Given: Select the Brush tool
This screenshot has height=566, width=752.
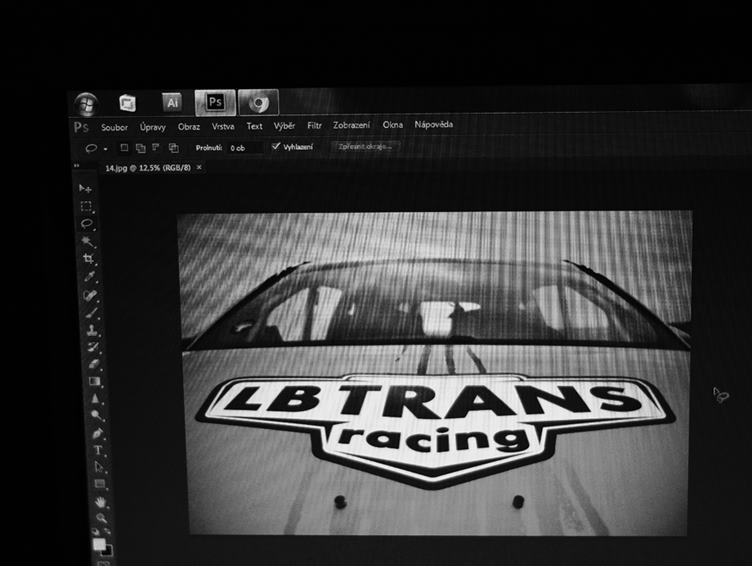Looking at the screenshot, I should click(92, 312).
